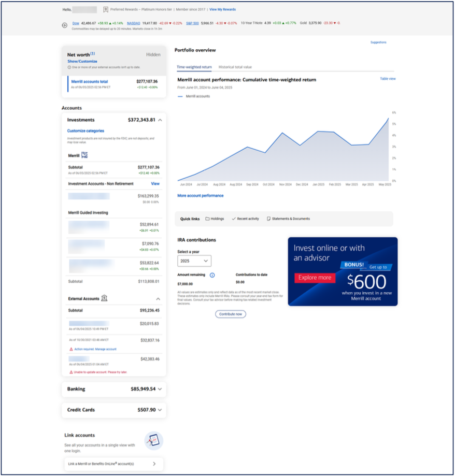
Task: Open the View My Rewards link
Action: pos(222,9)
